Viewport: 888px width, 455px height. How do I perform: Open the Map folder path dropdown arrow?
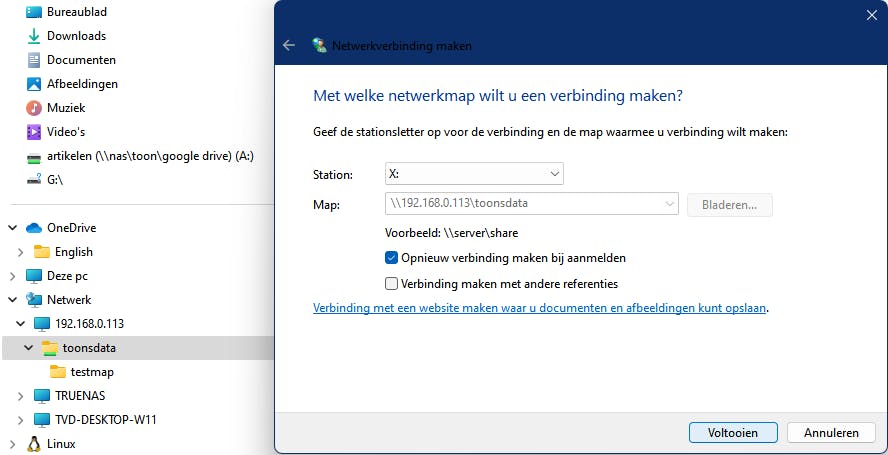(x=669, y=204)
